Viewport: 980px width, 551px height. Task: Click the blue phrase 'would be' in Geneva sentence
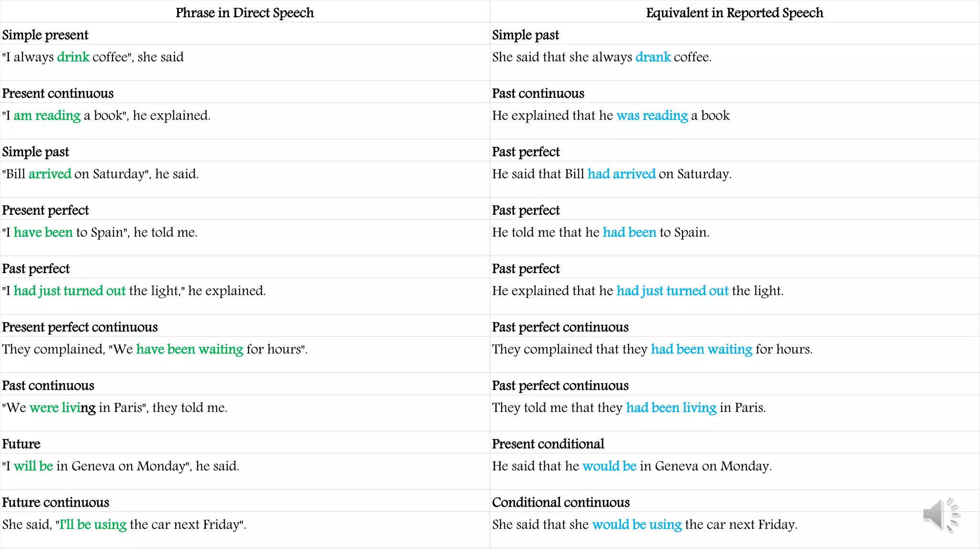point(610,466)
